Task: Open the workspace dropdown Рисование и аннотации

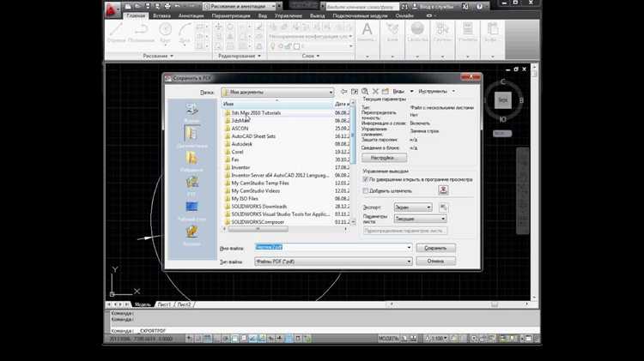Action: coord(240,7)
